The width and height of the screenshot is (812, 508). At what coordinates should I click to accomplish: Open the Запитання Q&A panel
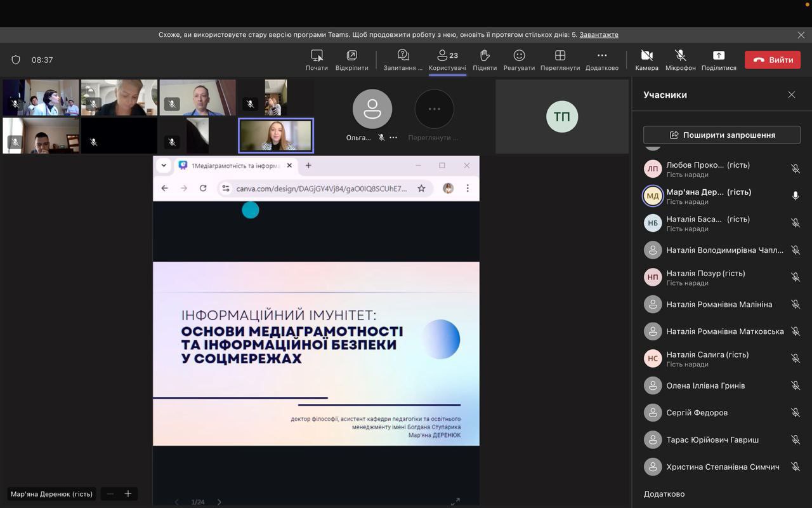[x=403, y=56]
